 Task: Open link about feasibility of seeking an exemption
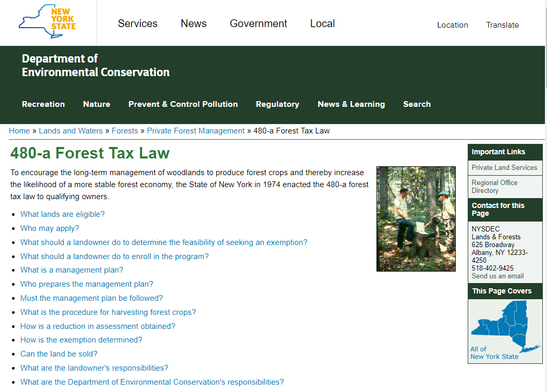164,242
